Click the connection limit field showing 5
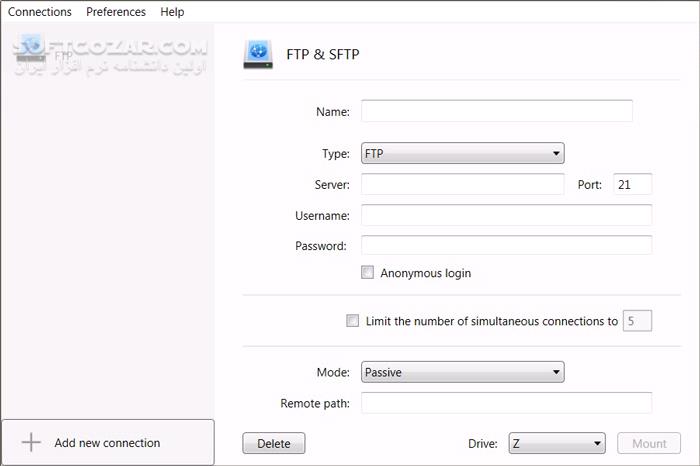The image size is (700, 466). 637,320
